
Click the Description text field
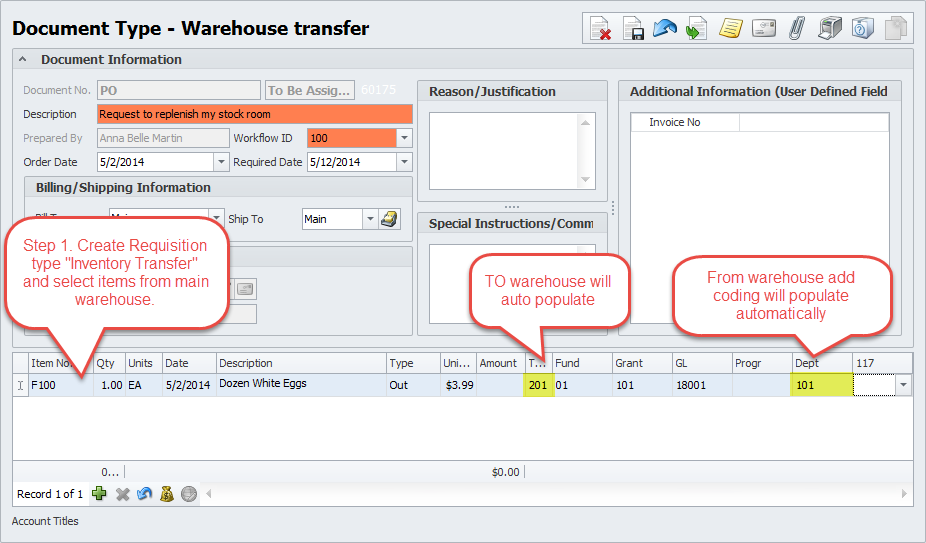coord(254,114)
